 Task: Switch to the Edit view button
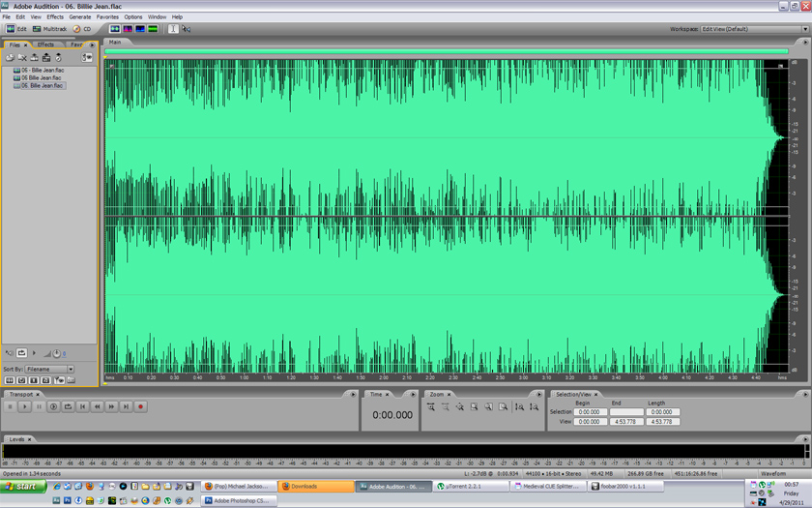[x=16, y=29]
